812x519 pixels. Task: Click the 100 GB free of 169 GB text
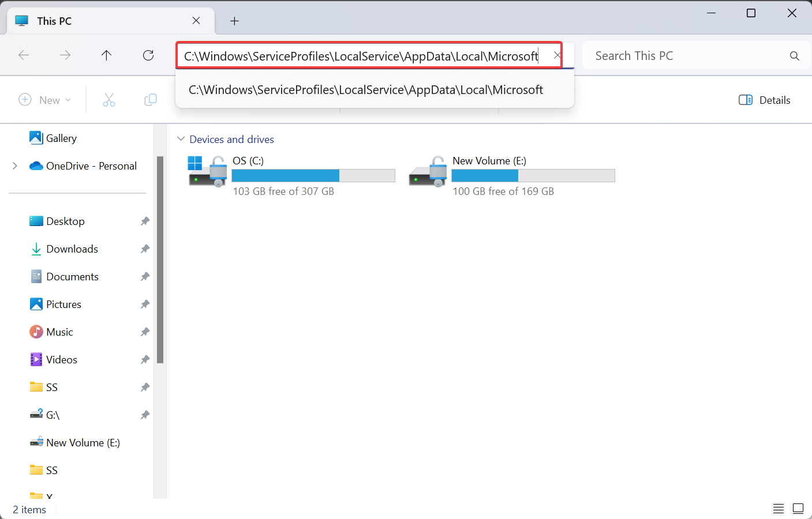(503, 191)
